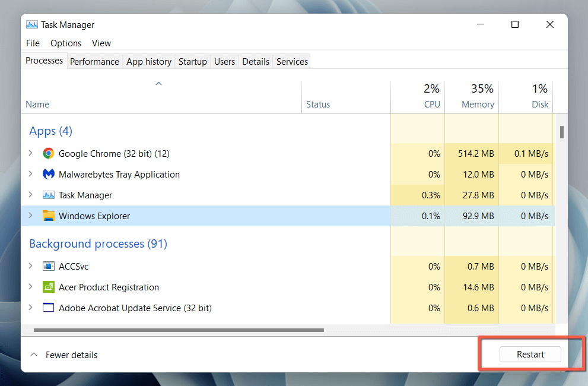
Task: Click the Malwarebytes Tray Application icon
Action: 48,174
